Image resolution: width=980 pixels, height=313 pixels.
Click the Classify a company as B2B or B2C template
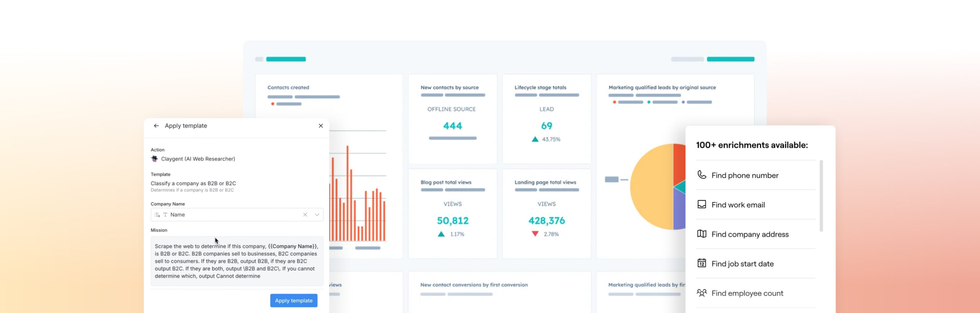coord(193,184)
